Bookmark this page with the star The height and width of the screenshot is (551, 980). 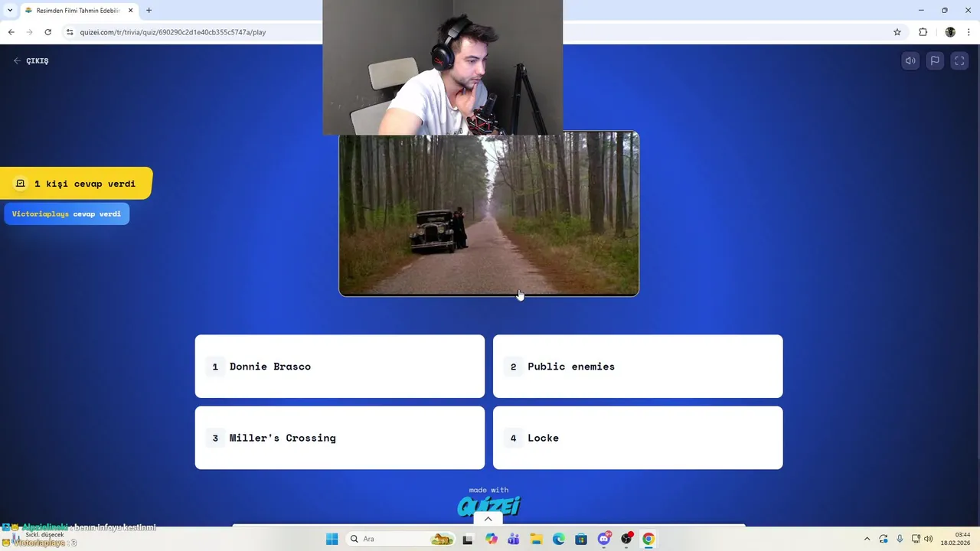[897, 32]
